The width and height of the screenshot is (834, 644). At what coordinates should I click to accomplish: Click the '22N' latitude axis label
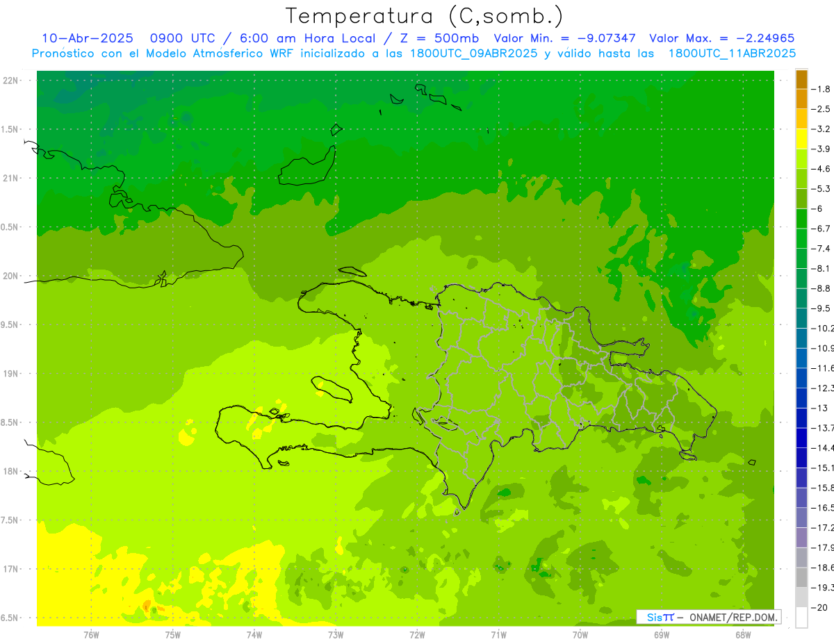pyautogui.click(x=10, y=81)
